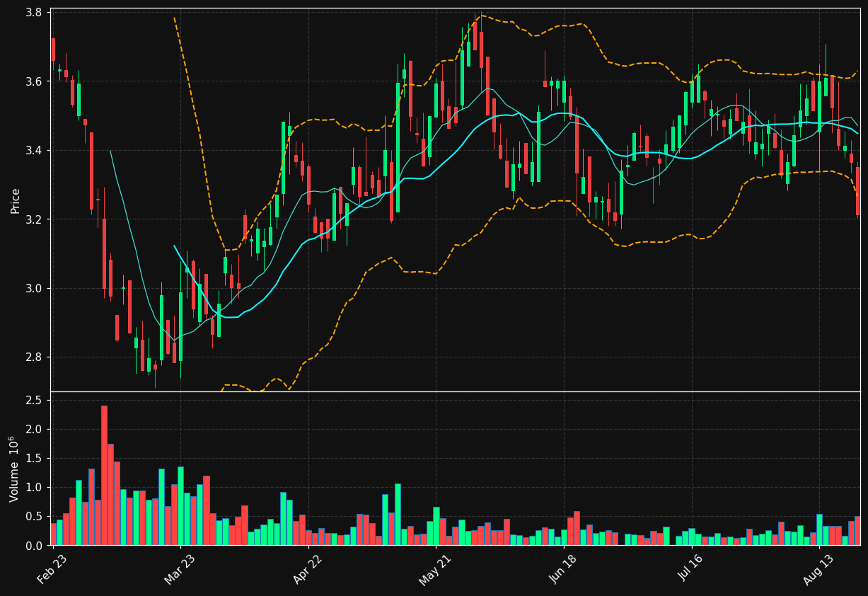Click the Apr 22 date label
Screen dimensions: 868x596
[306, 570]
